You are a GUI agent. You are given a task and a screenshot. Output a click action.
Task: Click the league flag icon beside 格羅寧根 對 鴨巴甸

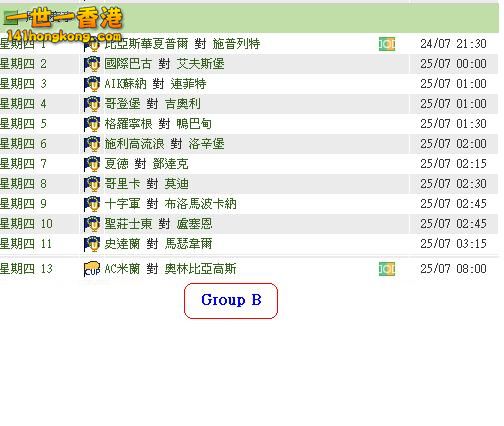(x=92, y=124)
